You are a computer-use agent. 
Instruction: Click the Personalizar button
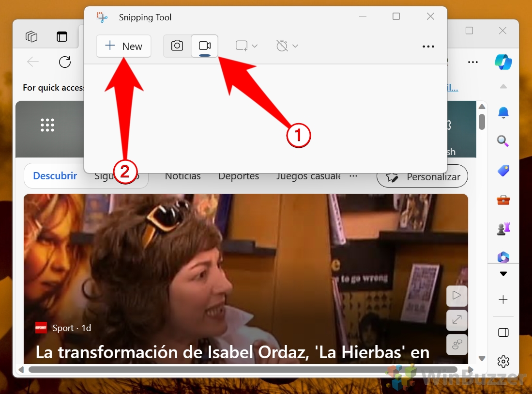pos(422,176)
